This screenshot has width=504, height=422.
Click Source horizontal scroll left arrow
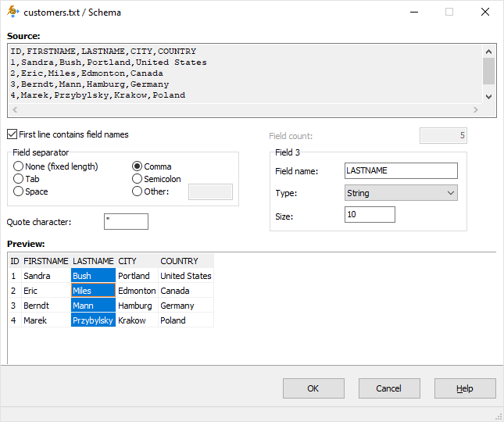tap(15, 109)
